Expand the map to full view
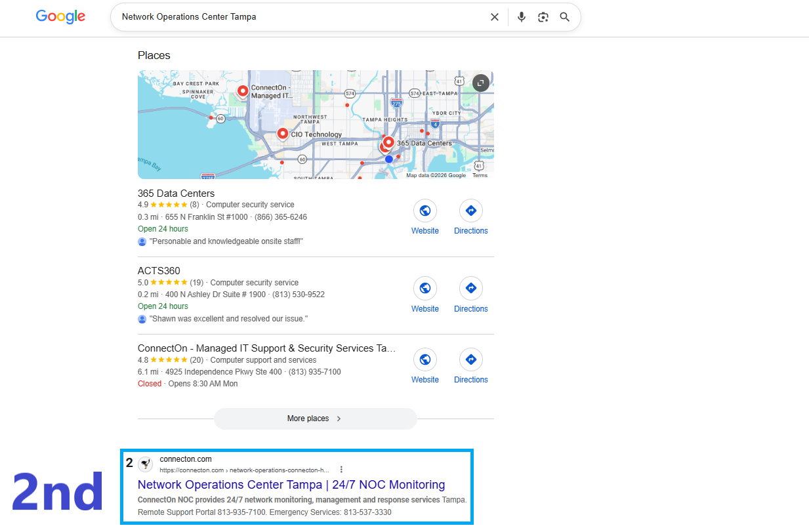 pyautogui.click(x=481, y=83)
